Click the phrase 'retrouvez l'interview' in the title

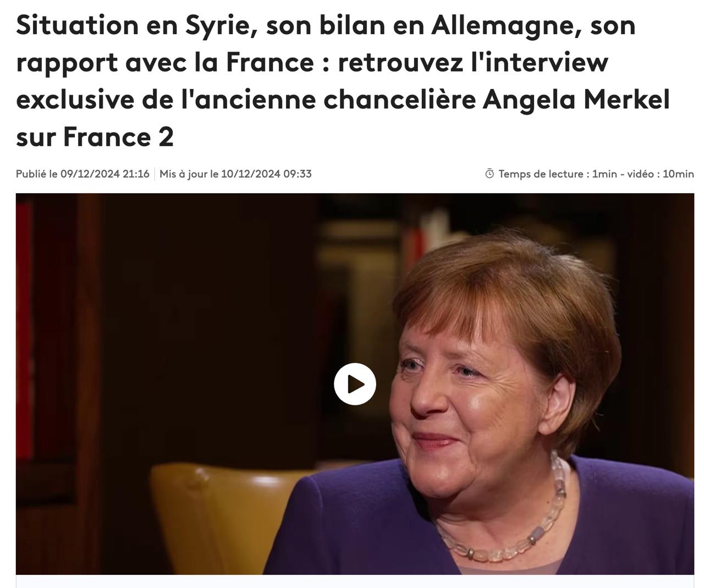pyautogui.click(x=473, y=62)
